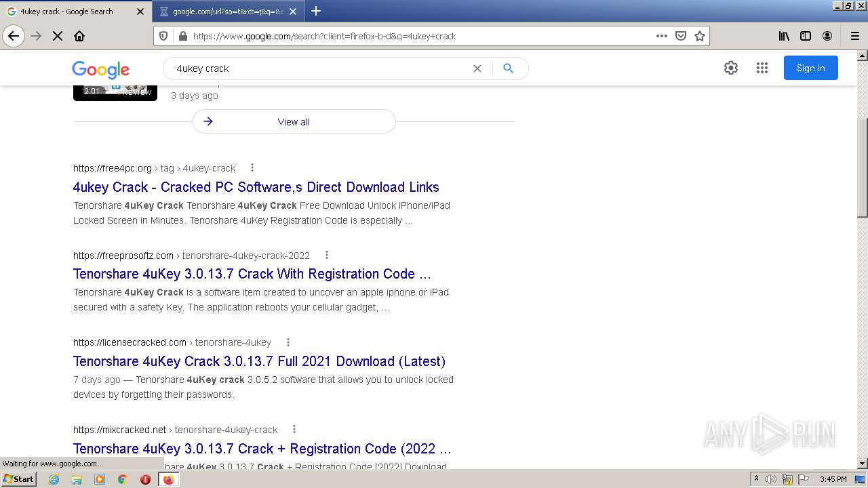Image resolution: width=868 pixels, height=488 pixels.
Task: Run search with magnifier button
Action: (x=509, y=68)
